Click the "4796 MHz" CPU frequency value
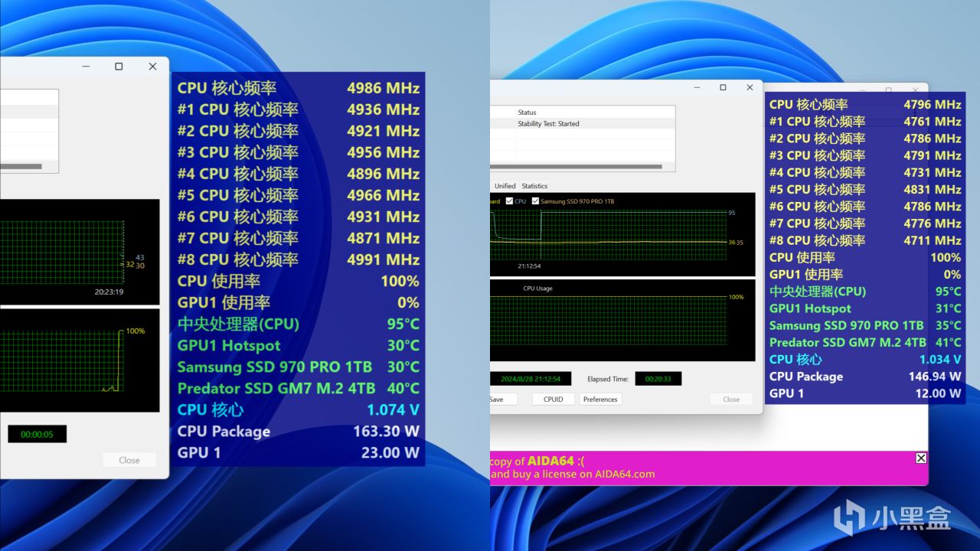Screen dimensions: 980x551 [x=932, y=104]
